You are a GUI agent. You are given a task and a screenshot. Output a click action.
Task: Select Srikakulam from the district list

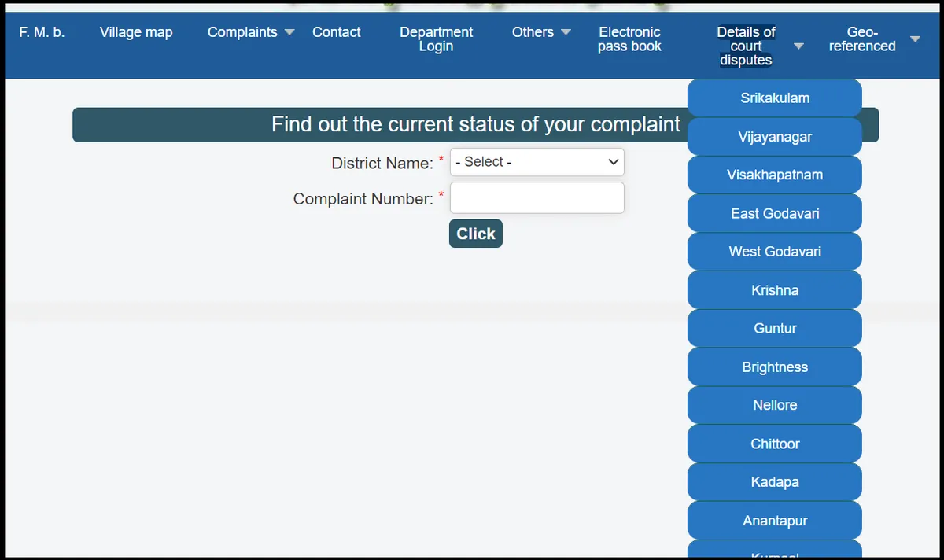775,98
